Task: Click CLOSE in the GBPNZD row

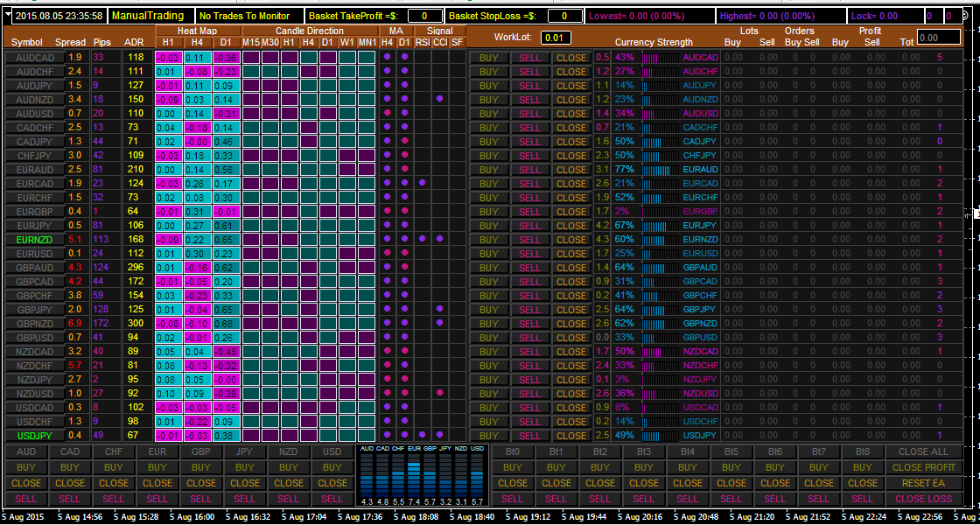Action: (570, 323)
